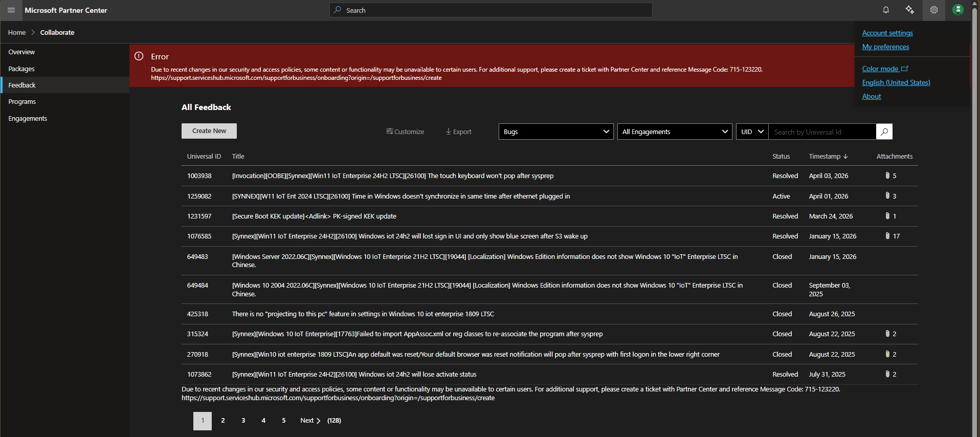The image size is (980, 437).
Task: Go to page 2 of feedback
Action: [223, 421]
